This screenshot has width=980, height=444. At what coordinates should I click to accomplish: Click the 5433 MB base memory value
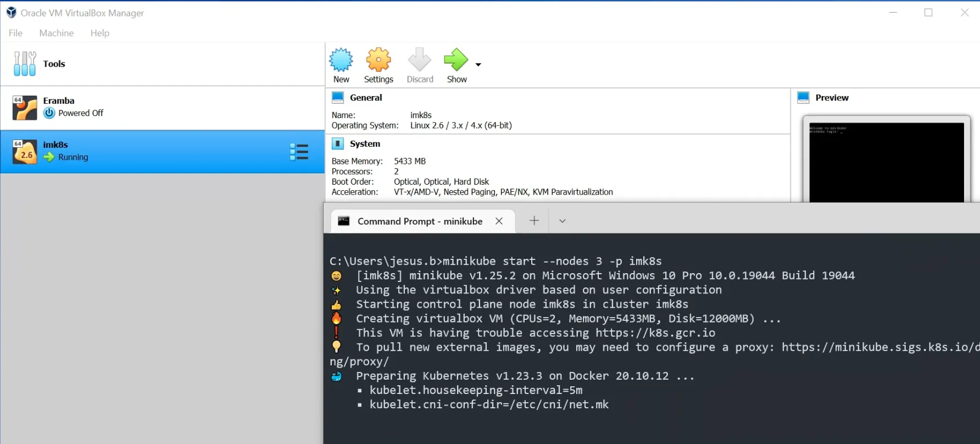click(410, 162)
